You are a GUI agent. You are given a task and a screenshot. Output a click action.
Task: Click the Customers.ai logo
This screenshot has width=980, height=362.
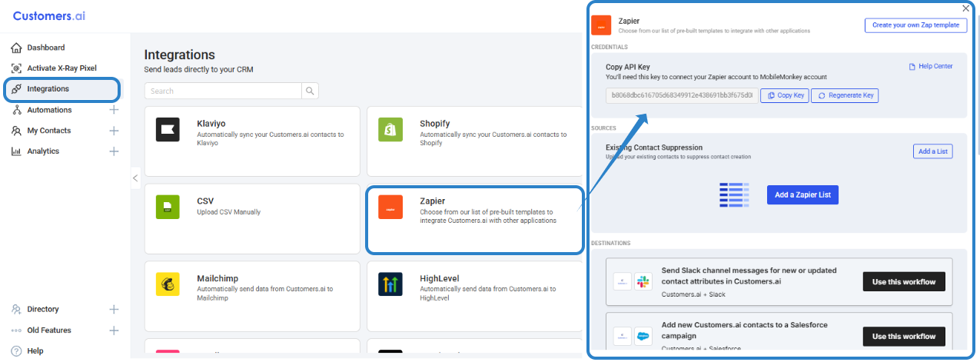(x=49, y=15)
